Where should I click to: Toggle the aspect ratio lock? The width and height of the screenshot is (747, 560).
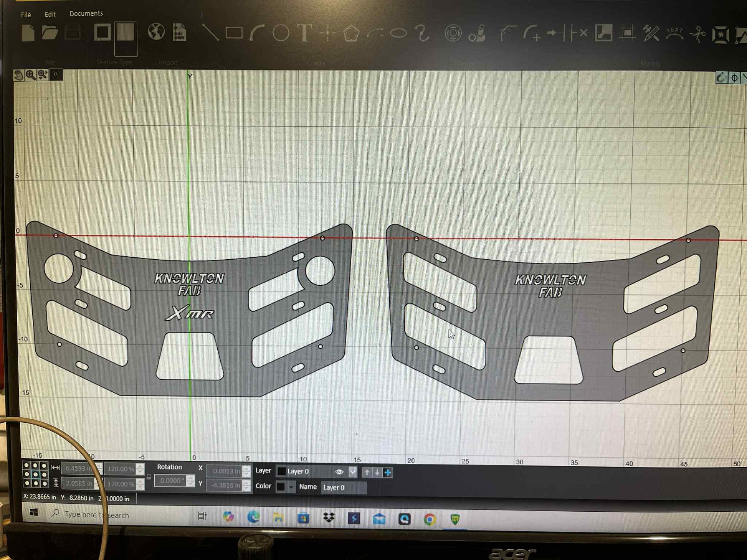point(149,477)
